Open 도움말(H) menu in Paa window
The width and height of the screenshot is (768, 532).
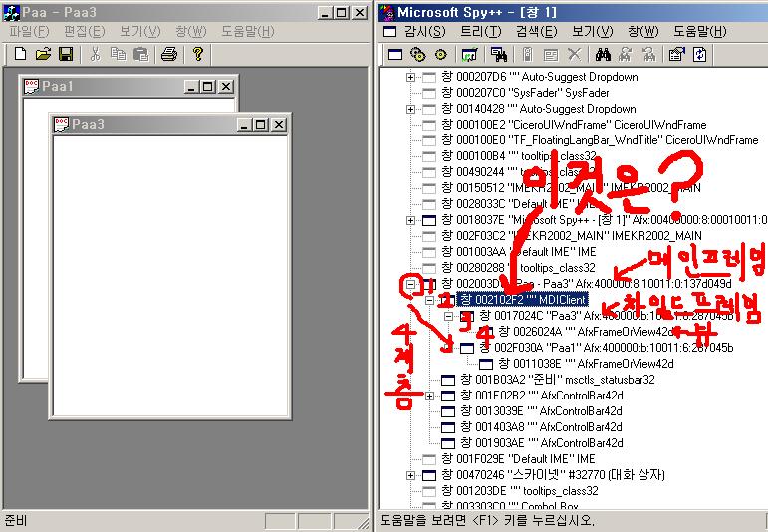pyautogui.click(x=248, y=31)
